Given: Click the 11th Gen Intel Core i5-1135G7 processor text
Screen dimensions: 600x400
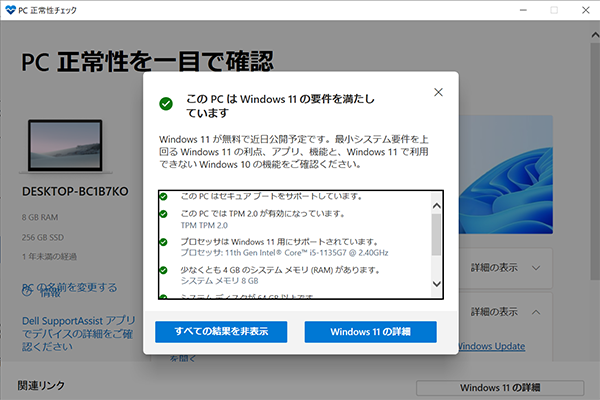Looking at the screenshot, I should click(285, 253).
